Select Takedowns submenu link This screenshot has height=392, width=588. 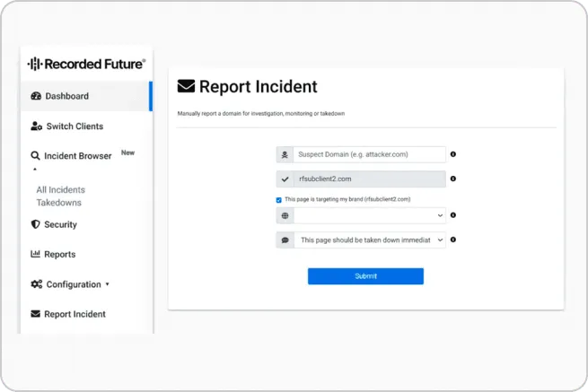coord(59,203)
